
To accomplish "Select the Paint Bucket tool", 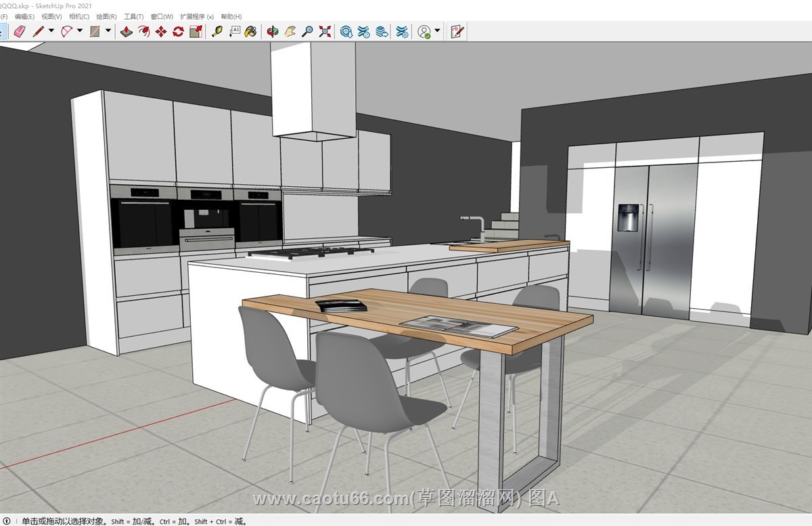I will pyautogui.click(x=250, y=31).
